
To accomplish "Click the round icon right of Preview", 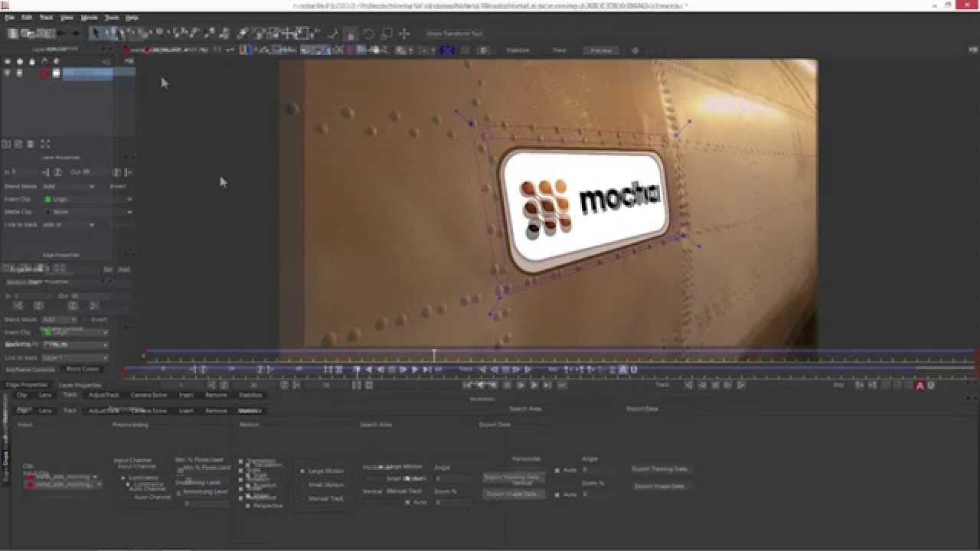I will [x=635, y=51].
